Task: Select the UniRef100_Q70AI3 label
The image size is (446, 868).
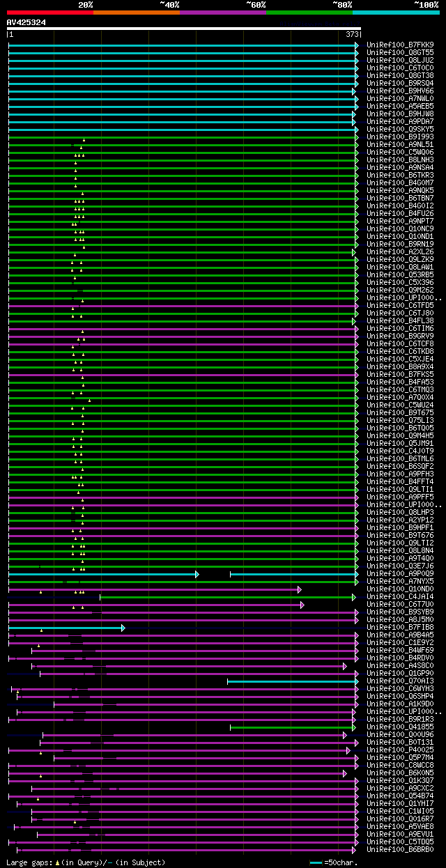Action: [x=400, y=681]
